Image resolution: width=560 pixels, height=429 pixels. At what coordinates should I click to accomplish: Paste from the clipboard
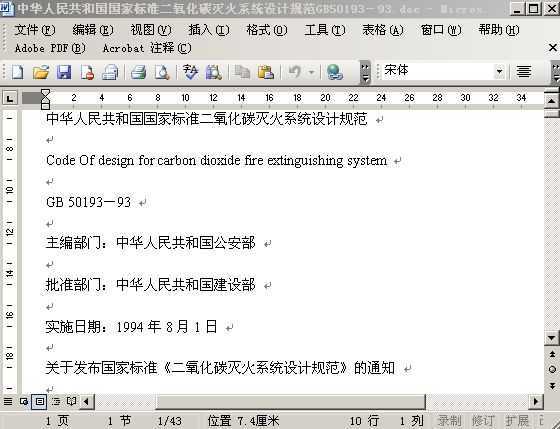tap(266, 72)
